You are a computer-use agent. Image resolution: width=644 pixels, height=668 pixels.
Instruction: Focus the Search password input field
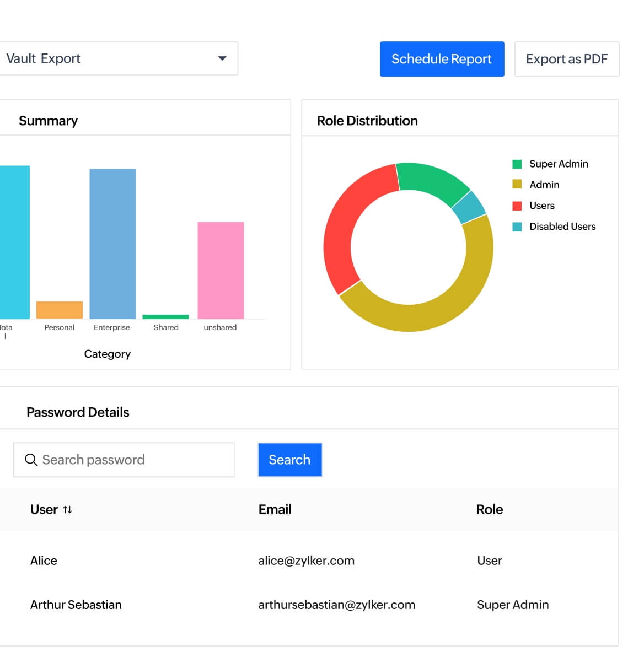(x=132, y=460)
